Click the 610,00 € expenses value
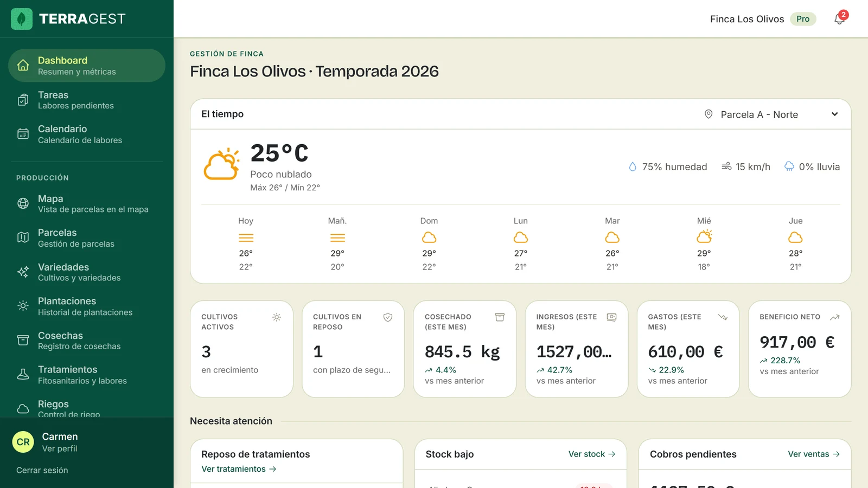This screenshot has height=488, width=868. tap(685, 352)
